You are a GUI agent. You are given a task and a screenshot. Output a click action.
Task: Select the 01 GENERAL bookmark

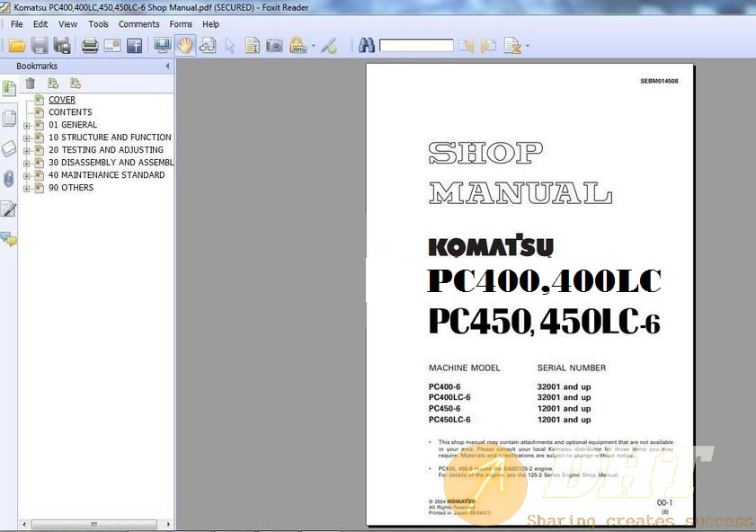click(73, 125)
